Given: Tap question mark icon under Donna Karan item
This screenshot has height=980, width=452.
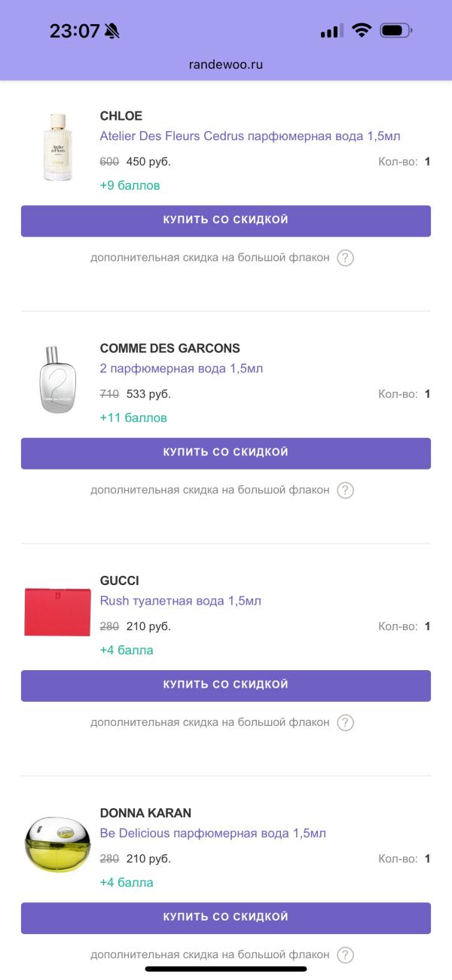Looking at the screenshot, I should click(345, 954).
